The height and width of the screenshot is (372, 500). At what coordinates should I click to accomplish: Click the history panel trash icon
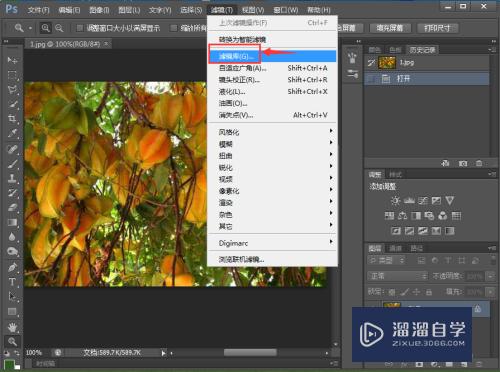pos(479,163)
